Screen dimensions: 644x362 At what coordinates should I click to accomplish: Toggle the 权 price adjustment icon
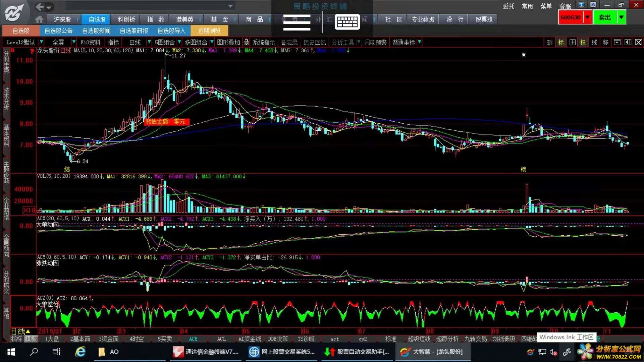(583, 42)
